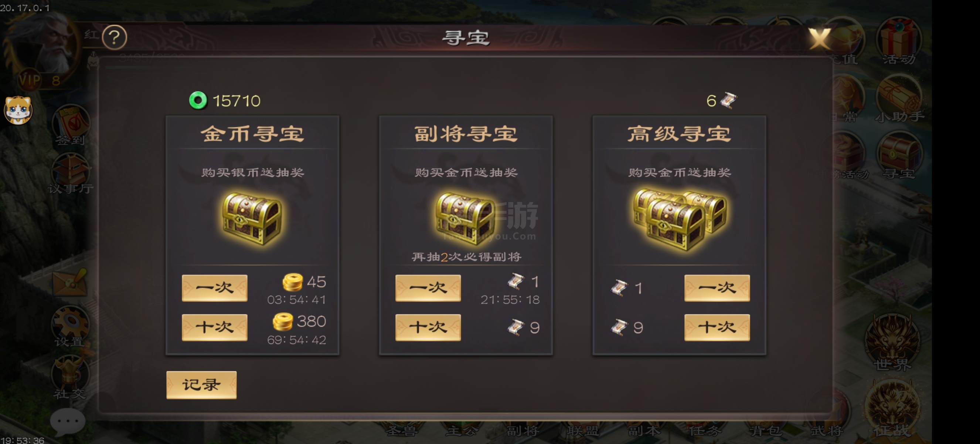Open the help question mark icon
This screenshot has width=980, height=444.
point(115,37)
